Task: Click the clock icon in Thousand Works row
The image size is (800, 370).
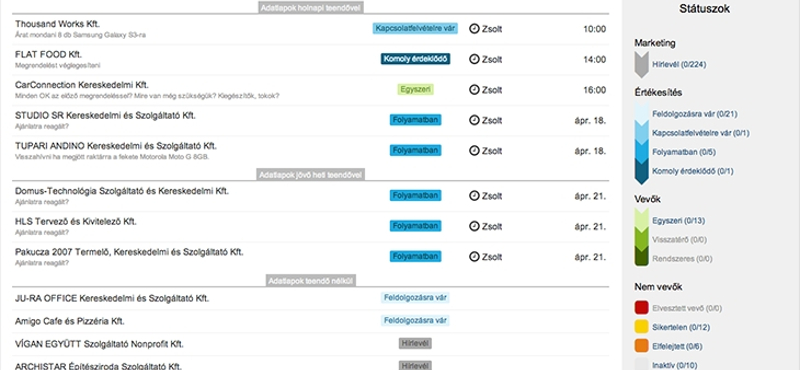Action: point(474,29)
